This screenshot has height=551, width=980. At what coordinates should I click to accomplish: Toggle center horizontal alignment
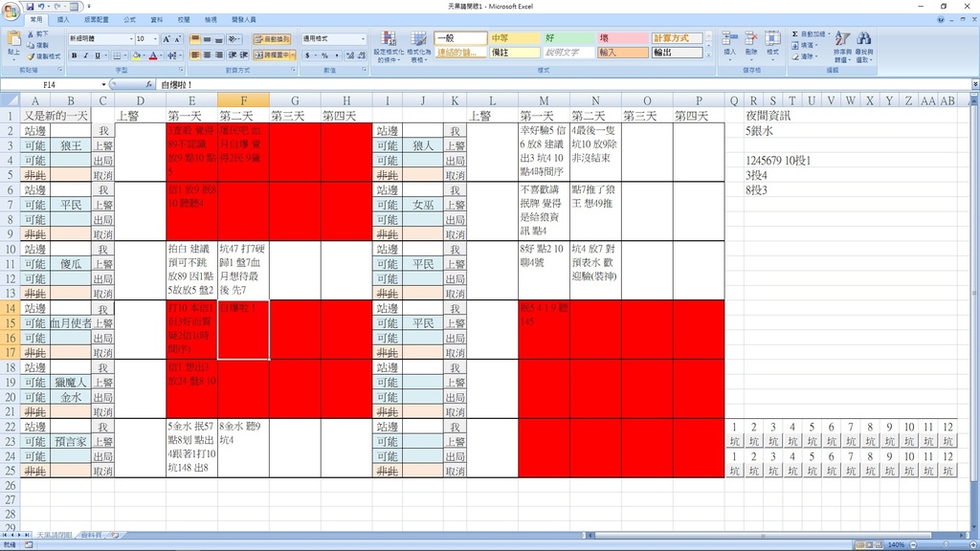coord(207,55)
